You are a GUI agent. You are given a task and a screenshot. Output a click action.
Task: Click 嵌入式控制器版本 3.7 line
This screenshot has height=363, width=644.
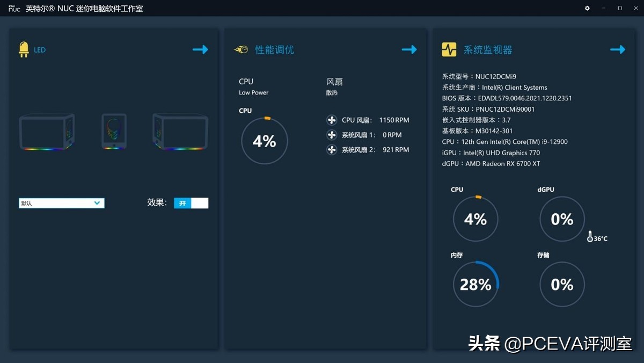[477, 120]
